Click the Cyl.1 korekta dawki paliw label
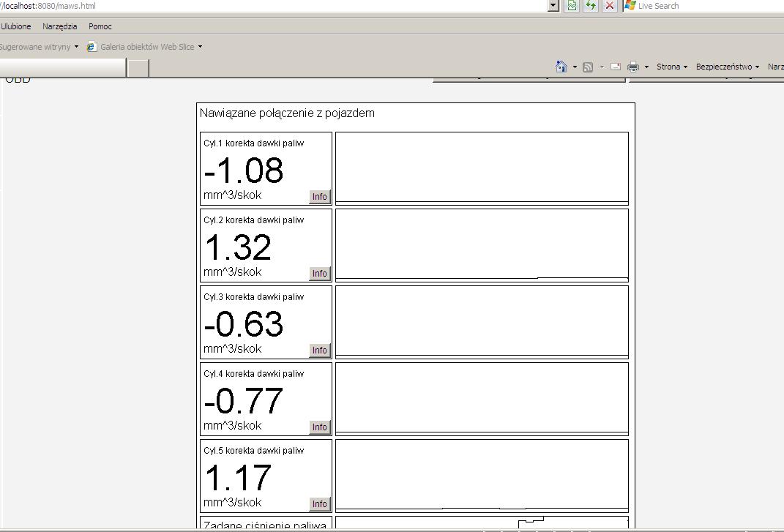This screenshot has width=784, height=532. 253,143
